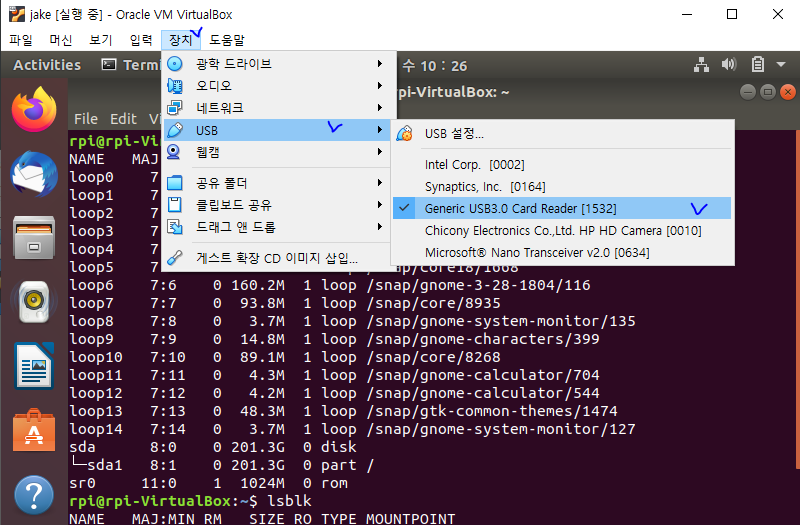The width and height of the screenshot is (800, 525).
Task: Attach Microsoft Nano Transceiver v2.0 [0634]
Action: click(x=562, y=253)
